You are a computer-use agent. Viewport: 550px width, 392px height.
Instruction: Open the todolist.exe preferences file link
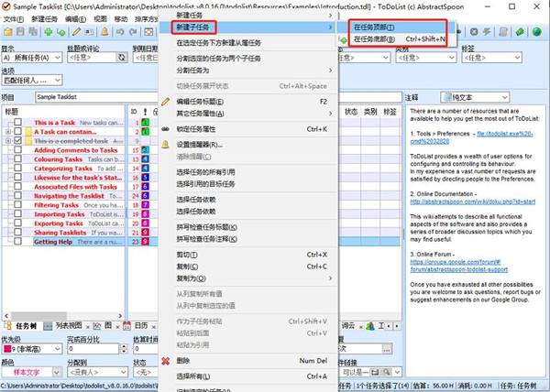[472, 137]
